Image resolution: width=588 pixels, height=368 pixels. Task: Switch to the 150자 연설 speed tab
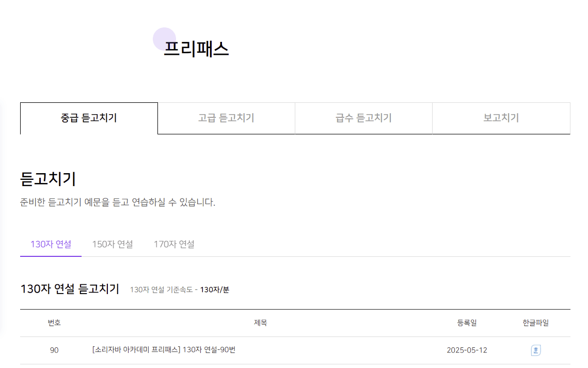click(112, 244)
